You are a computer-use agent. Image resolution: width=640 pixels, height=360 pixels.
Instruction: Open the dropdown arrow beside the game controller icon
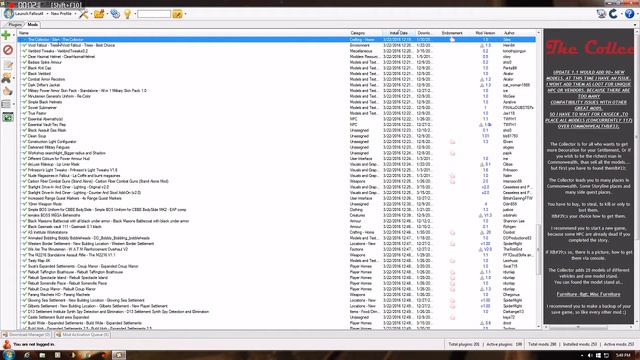(x=13, y=78)
